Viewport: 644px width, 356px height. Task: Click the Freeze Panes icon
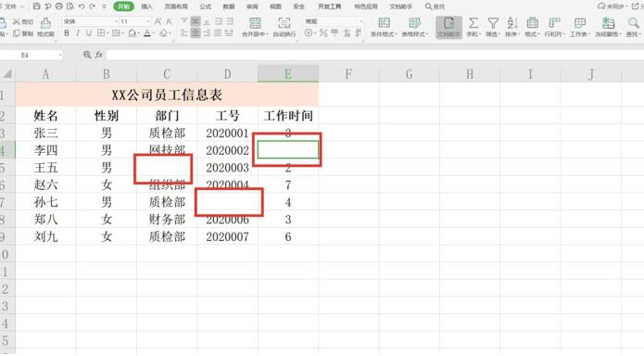pos(608,23)
